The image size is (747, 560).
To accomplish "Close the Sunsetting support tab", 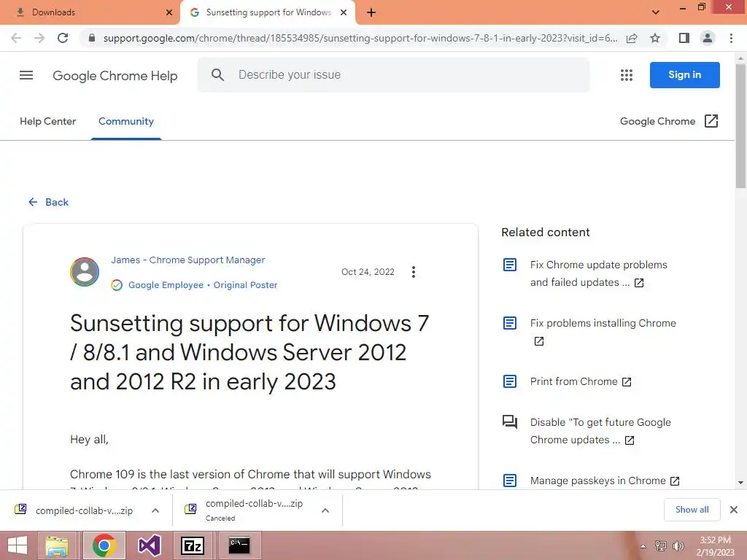I will coord(344,12).
